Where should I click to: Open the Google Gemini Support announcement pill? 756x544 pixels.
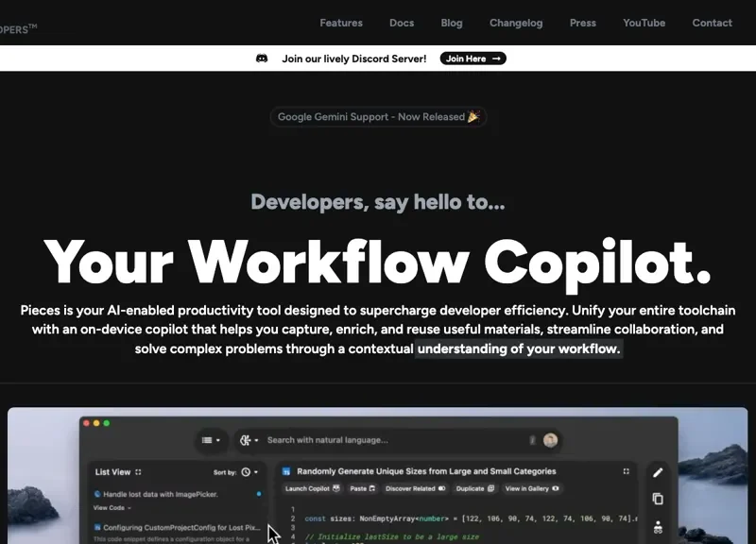click(379, 116)
